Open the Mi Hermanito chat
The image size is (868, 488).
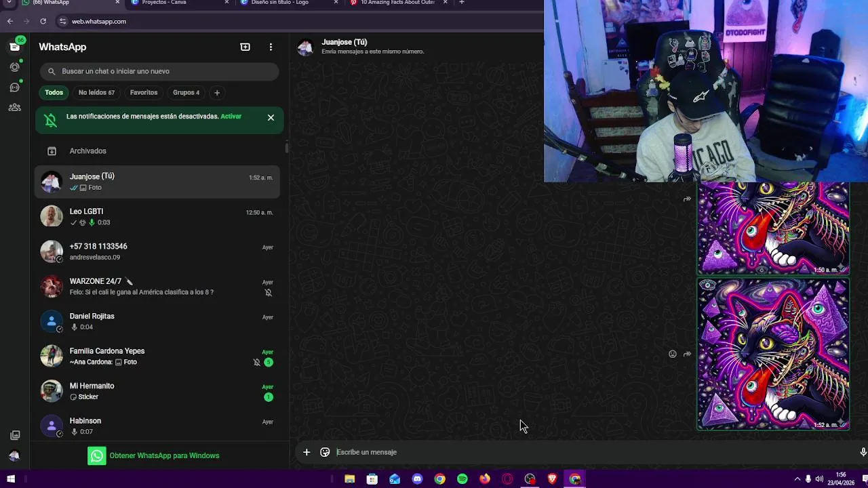157,391
